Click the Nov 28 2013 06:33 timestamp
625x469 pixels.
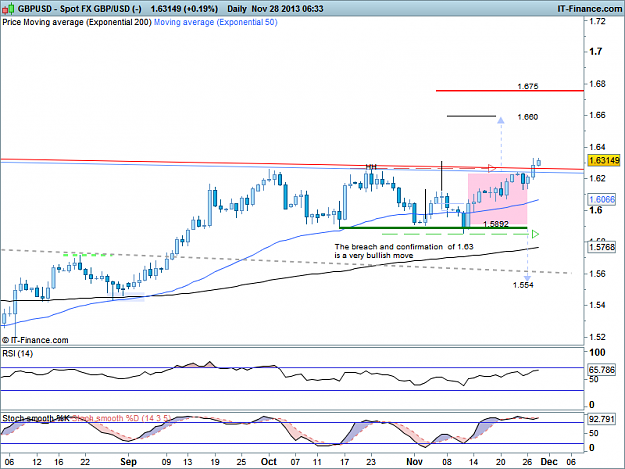click(287, 9)
